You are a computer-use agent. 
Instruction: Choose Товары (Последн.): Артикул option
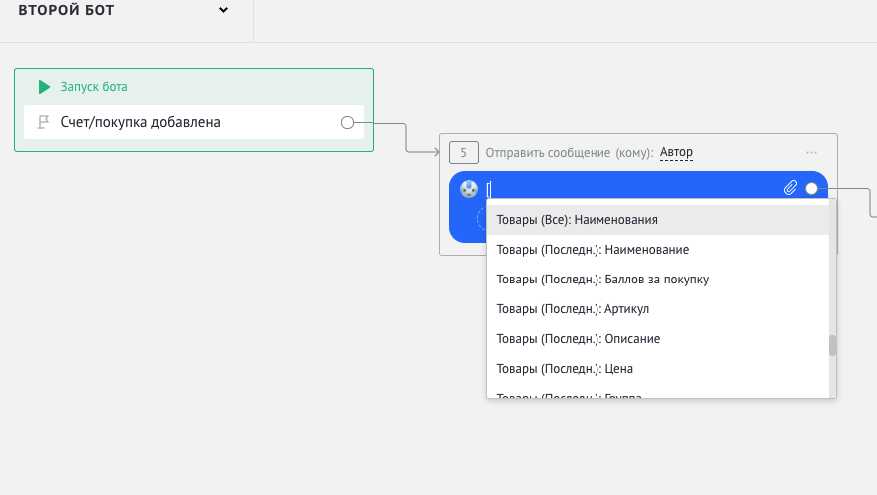click(x=658, y=309)
